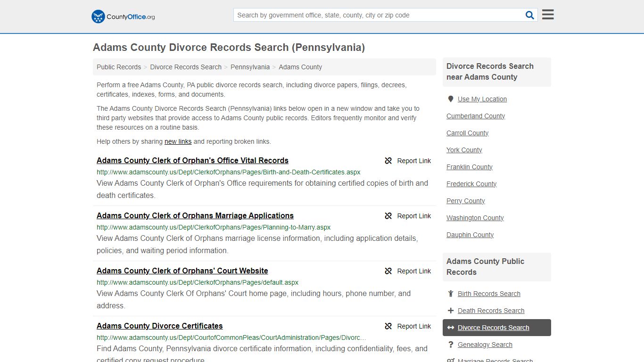
Task: Open Adams County Divorce Certificates link
Action: (160, 326)
